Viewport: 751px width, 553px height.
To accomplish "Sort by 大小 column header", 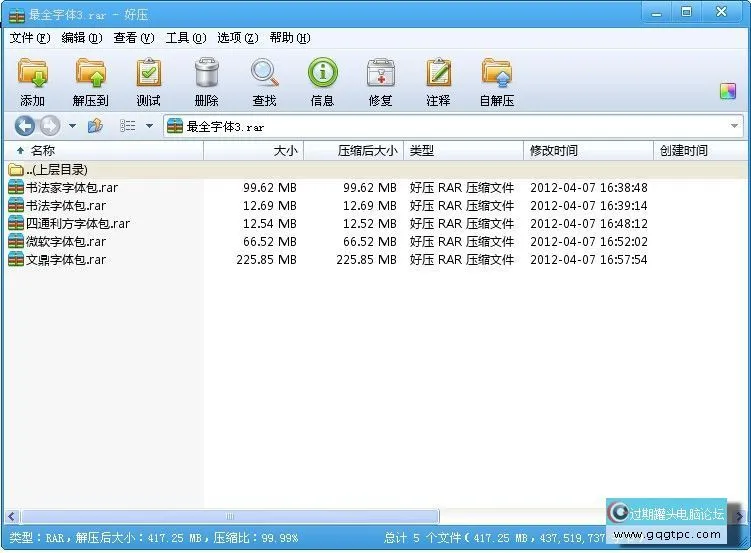I will tap(254, 151).
